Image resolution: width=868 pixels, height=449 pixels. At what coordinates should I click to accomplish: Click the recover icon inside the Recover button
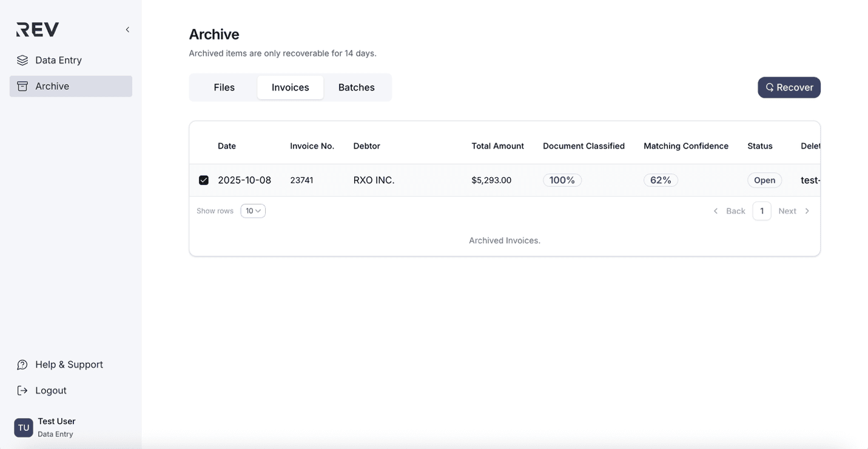[x=769, y=87]
